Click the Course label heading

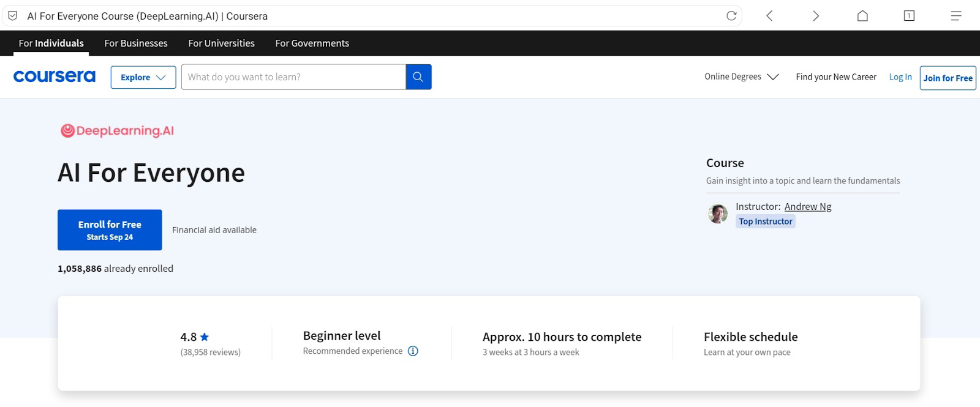click(x=725, y=163)
